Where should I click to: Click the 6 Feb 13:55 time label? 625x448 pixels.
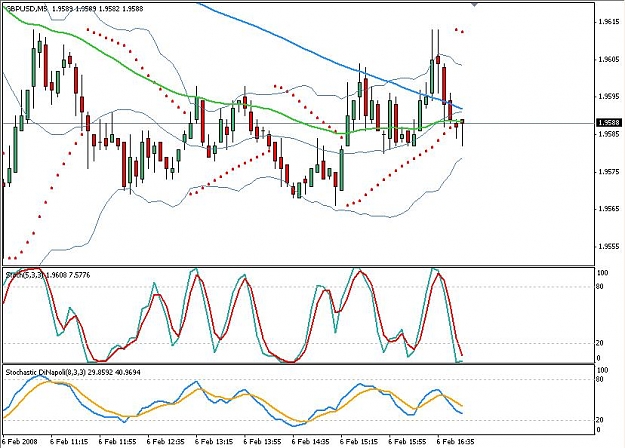click(262, 442)
